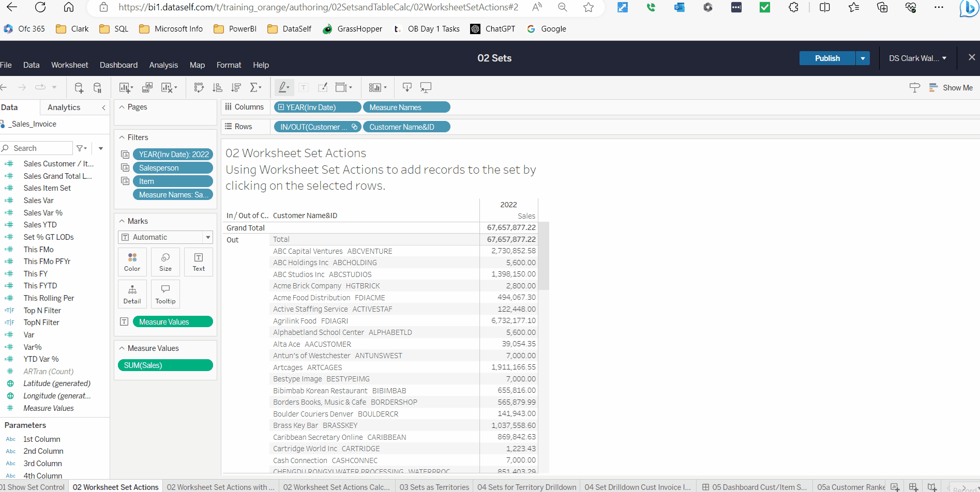Open the Publish button dropdown arrow
980x492 pixels.
point(862,58)
